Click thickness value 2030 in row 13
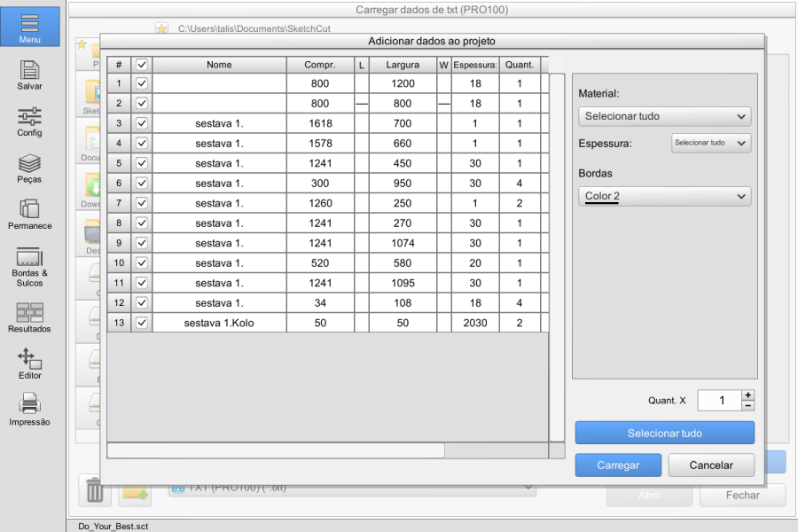The height and width of the screenshot is (532, 798). click(x=475, y=323)
